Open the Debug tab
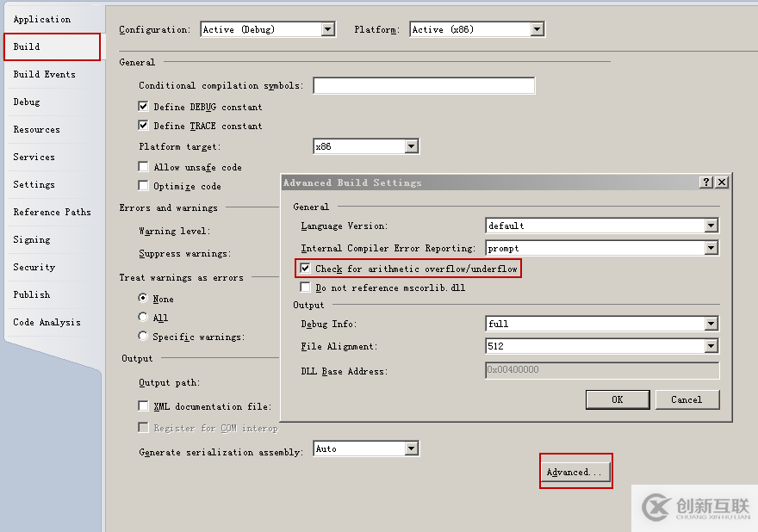Viewport: 758px width, 532px height. click(27, 102)
